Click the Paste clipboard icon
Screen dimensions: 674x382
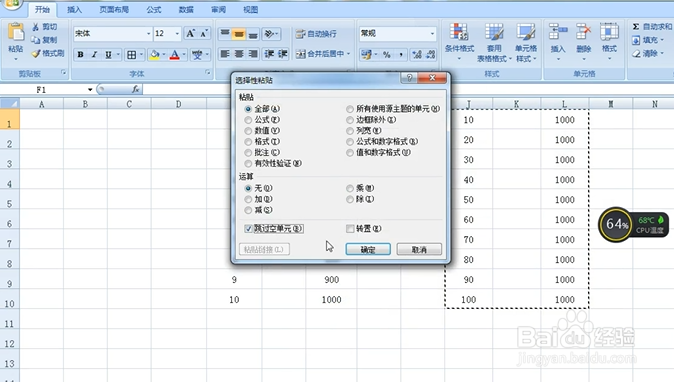tap(16, 33)
